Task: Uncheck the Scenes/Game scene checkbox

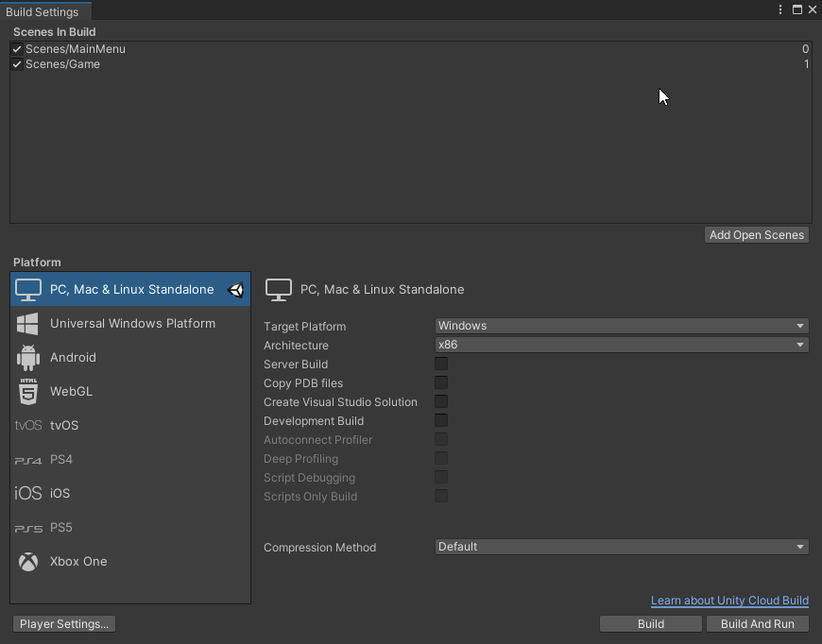Action: point(17,64)
